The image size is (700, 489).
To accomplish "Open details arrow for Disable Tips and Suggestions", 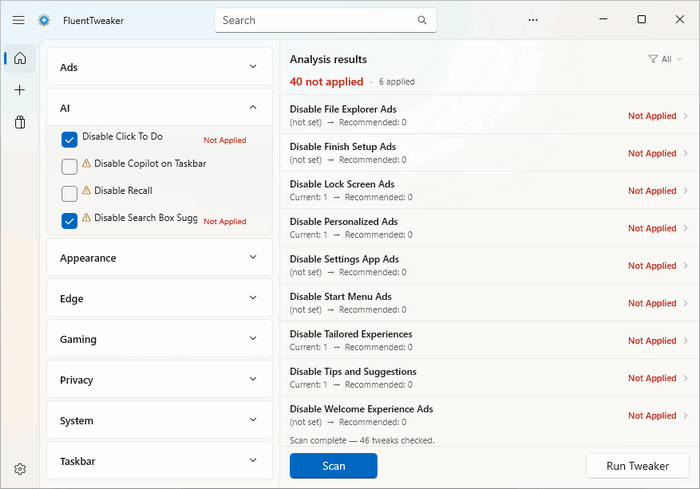I will [686, 378].
